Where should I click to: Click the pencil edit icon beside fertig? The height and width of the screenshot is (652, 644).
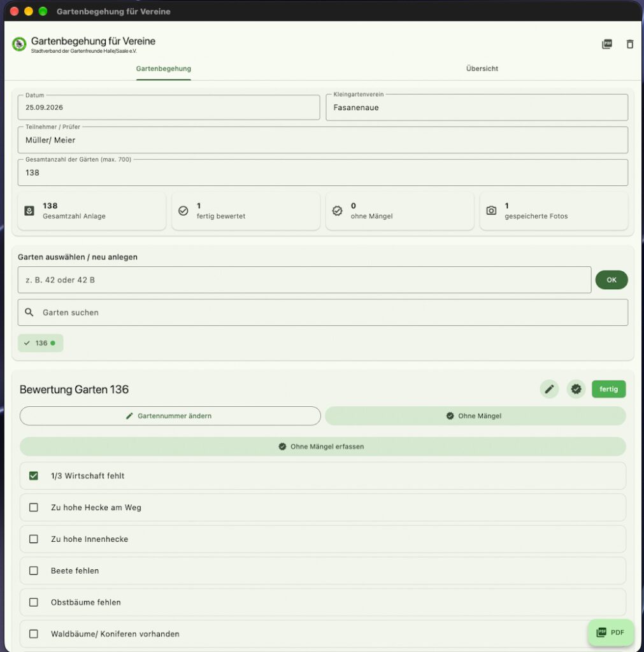(x=549, y=389)
